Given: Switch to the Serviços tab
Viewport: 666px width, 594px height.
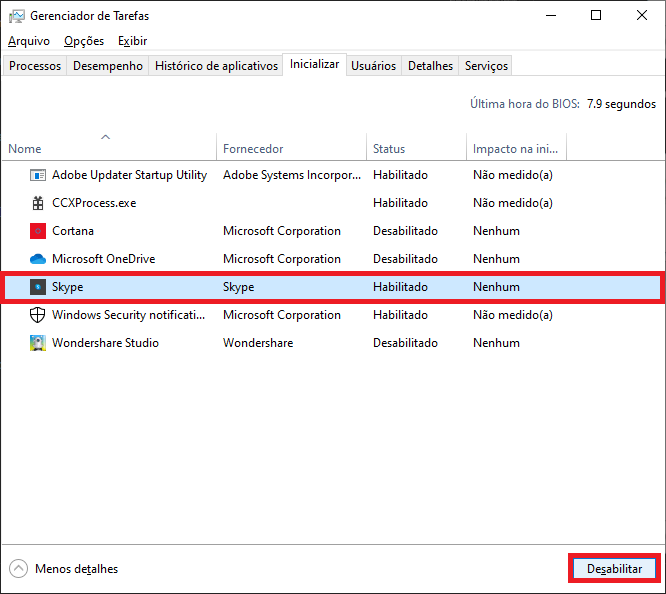Looking at the screenshot, I should click(486, 66).
